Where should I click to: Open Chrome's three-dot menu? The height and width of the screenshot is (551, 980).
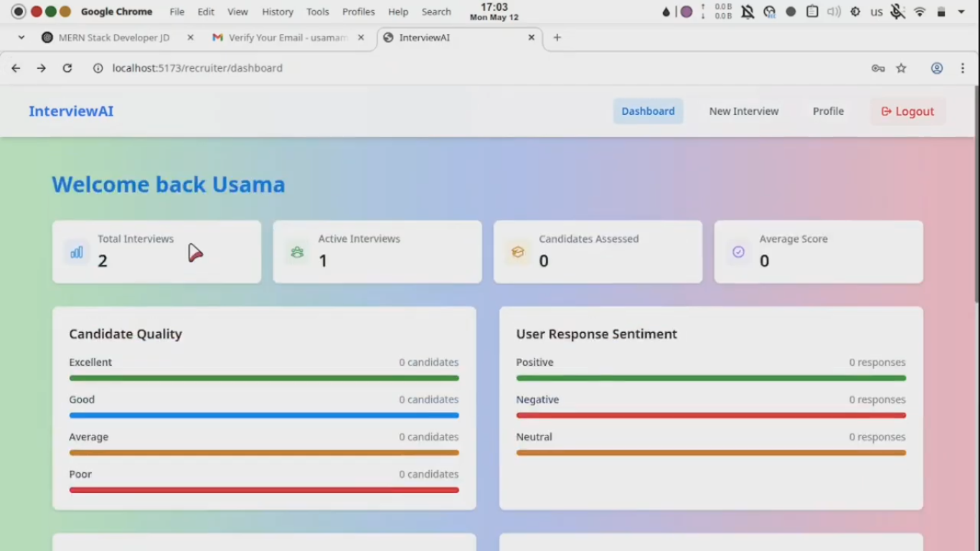[963, 67]
